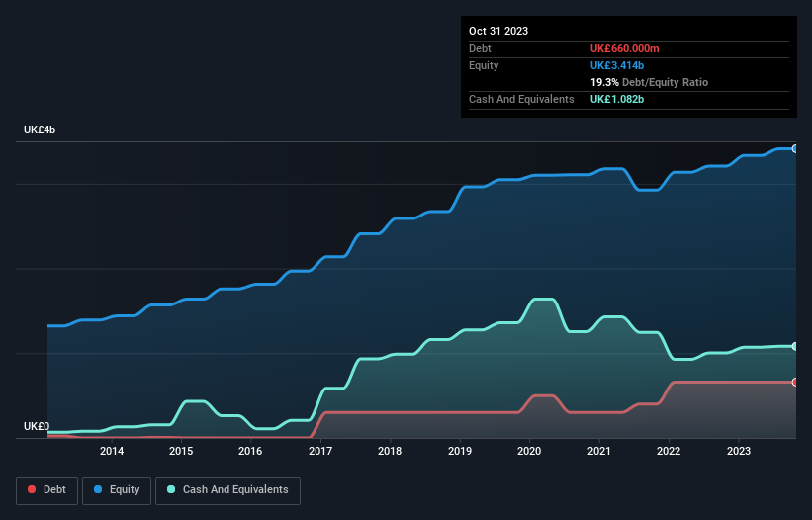Click the 2017 x-axis label
This screenshot has width=812, height=520.
coord(320,451)
